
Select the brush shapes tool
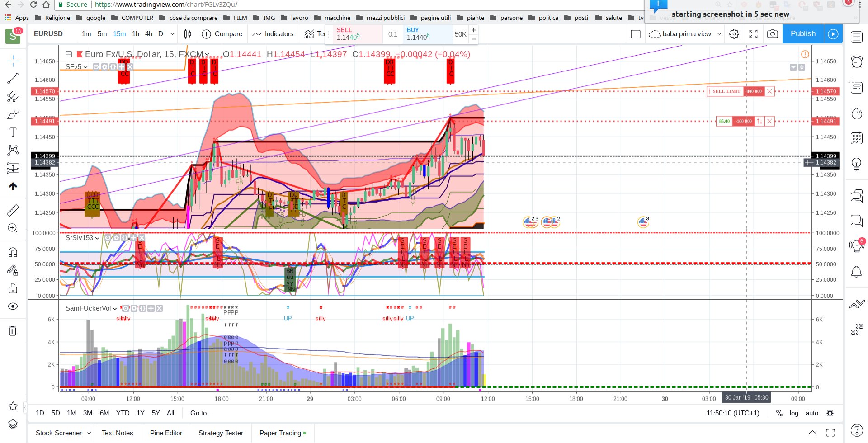tap(13, 114)
